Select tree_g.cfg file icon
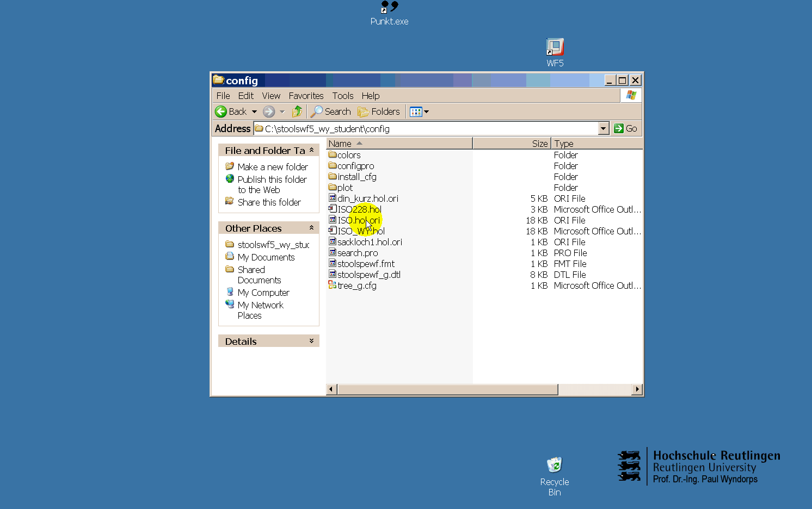 tap(333, 285)
